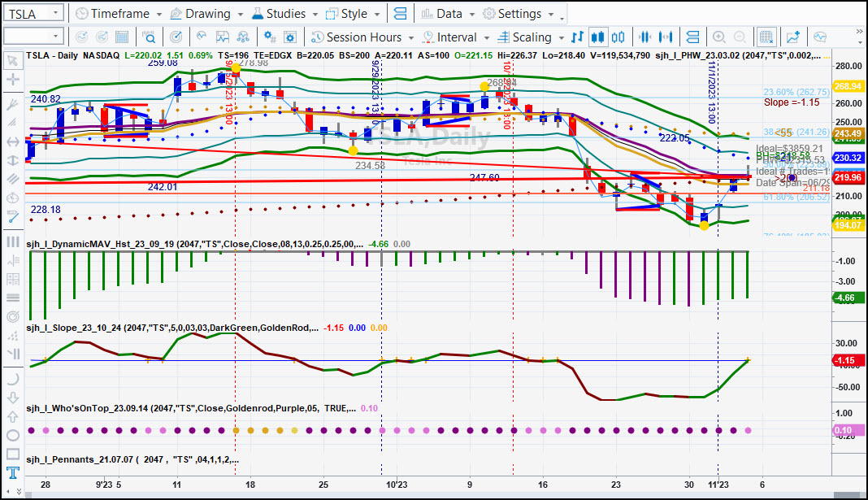Open the TSLA symbol dropdown
Viewport: 868px width, 500px height.
[x=55, y=13]
